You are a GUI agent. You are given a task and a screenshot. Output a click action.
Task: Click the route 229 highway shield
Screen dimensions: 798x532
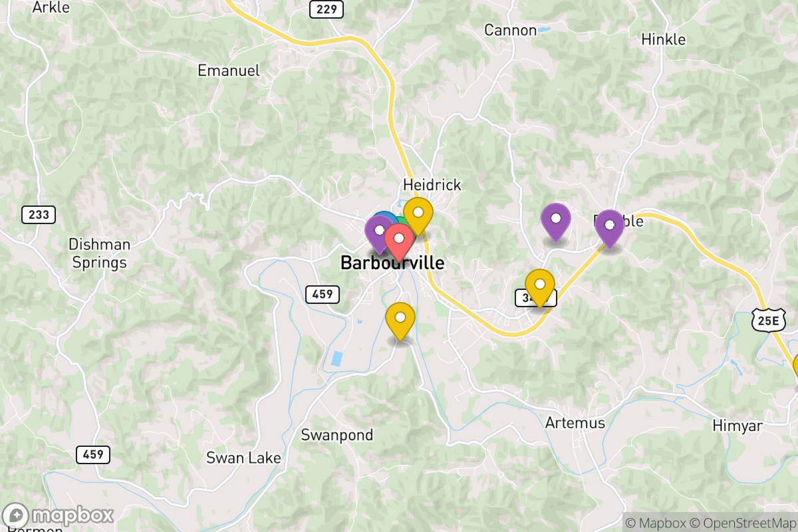tap(327, 9)
